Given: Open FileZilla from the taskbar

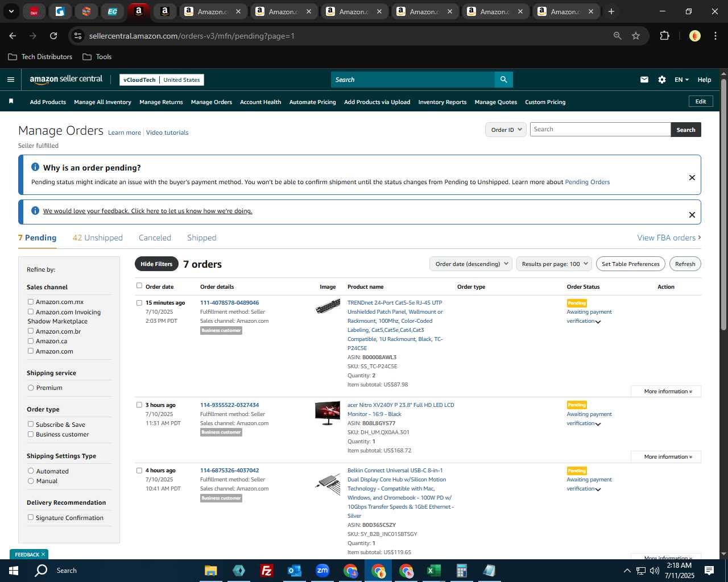Looking at the screenshot, I should [x=266, y=571].
